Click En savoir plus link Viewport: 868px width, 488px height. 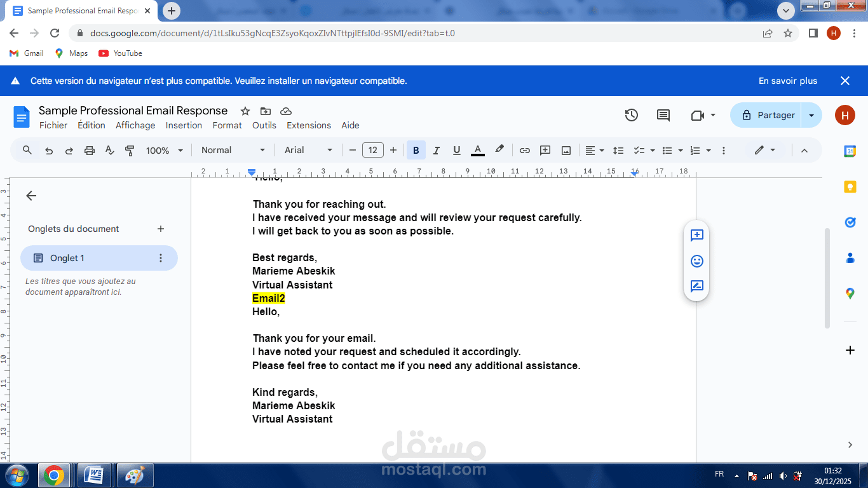[788, 81]
